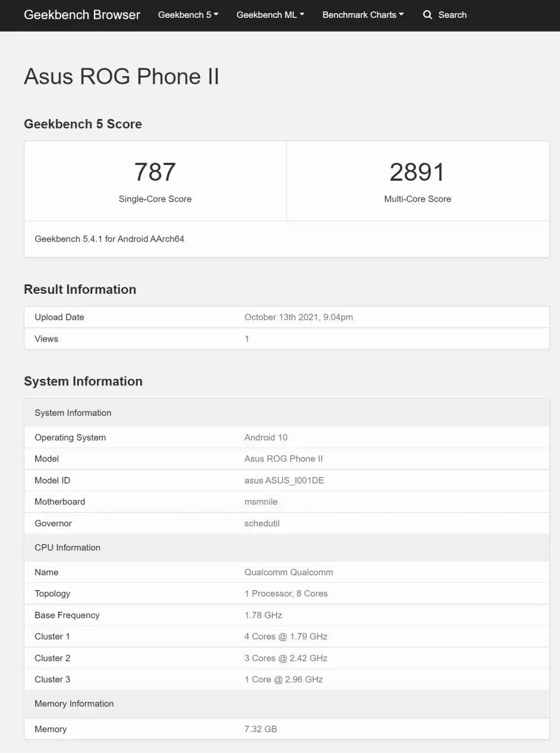Click the System Information section heading
The width and height of the screenshot is (560, 753).
83,381
